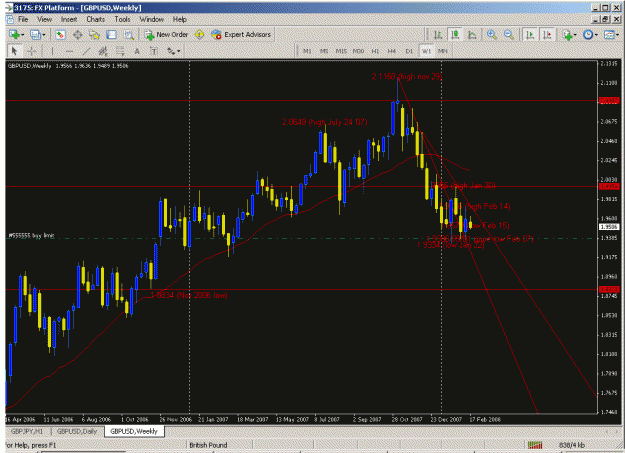Select the M5 timeframe
The height and width of the screenshot is (453, 625).
pos(324,51)
